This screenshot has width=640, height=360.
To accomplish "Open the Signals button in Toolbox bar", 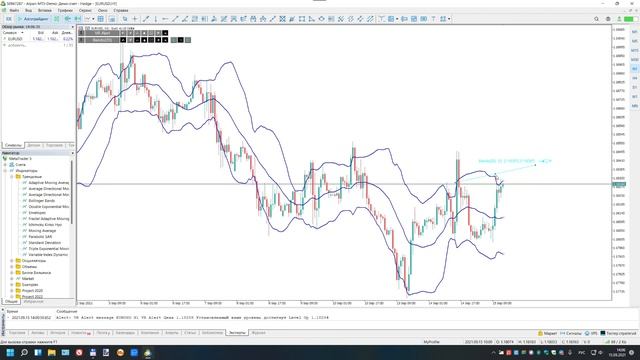I will pyautogui.click(x=571, y=333).
